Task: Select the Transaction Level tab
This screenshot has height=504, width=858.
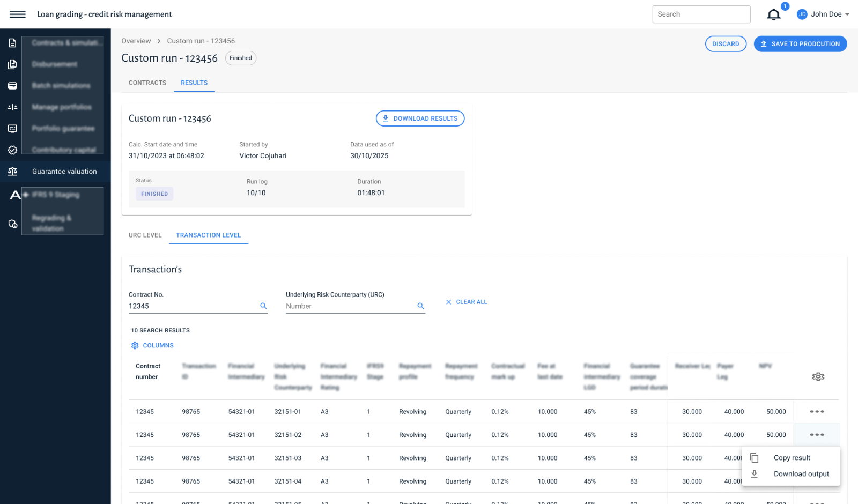Action: point(209,235)
